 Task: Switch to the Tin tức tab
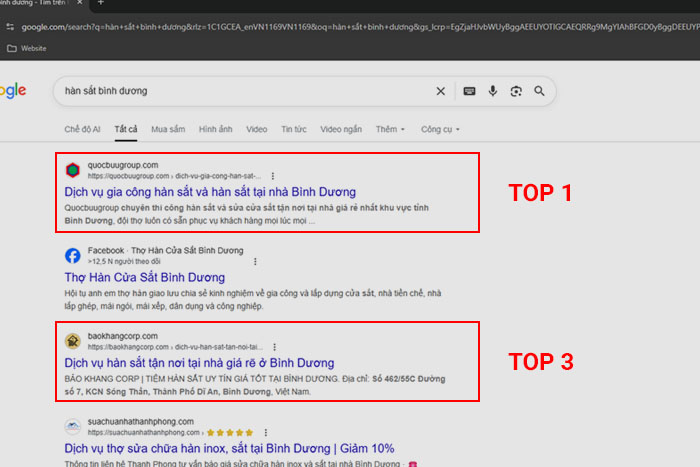[x=294, y=129]
